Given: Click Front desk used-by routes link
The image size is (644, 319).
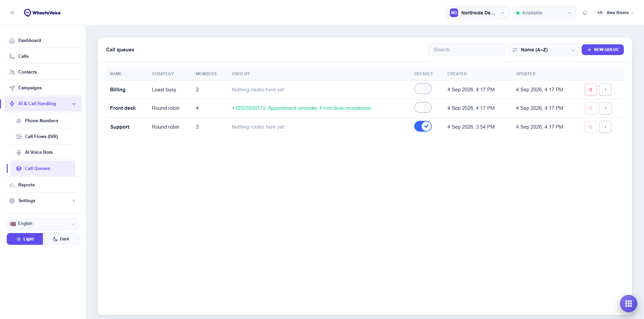Looking at the screenshot, I should (301, 108).
